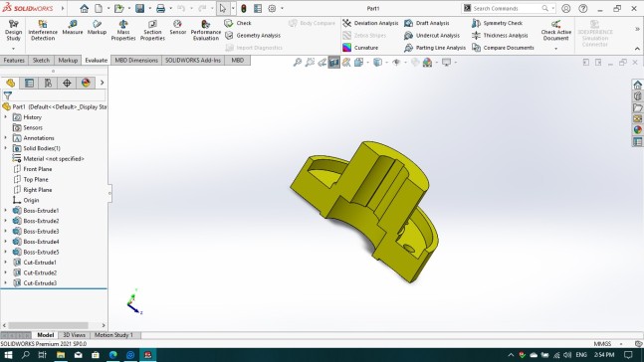Open the Options gear icon
The image size is (644, 362).
click(x=272, y=8)
